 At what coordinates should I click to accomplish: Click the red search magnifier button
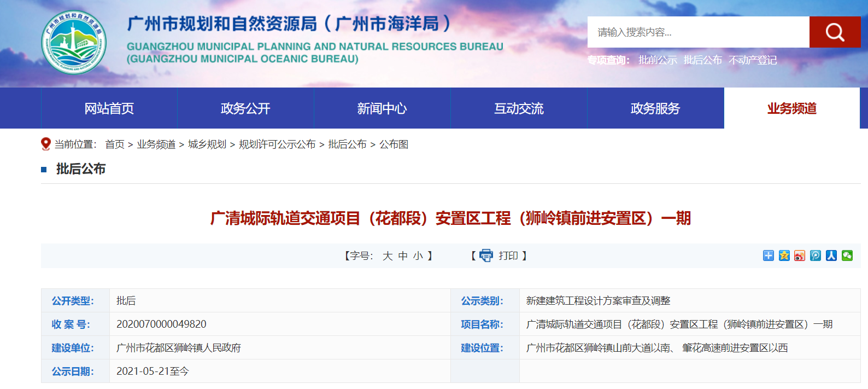click(835, 32)
